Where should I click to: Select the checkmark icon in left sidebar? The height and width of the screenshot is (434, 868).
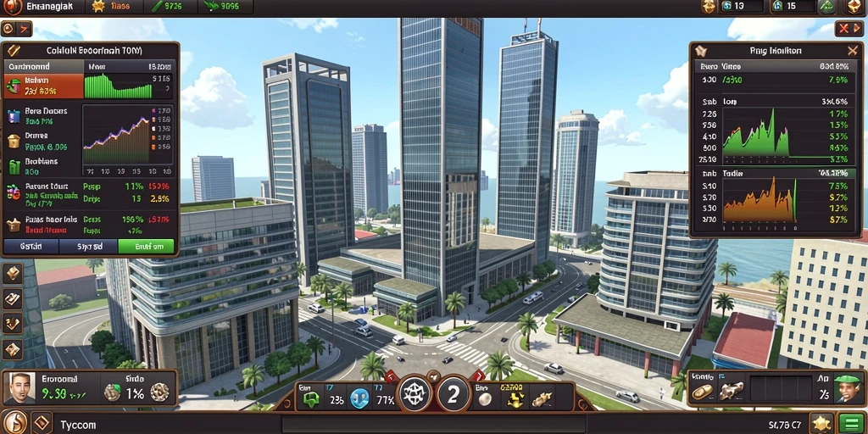(x=12, y=324)
